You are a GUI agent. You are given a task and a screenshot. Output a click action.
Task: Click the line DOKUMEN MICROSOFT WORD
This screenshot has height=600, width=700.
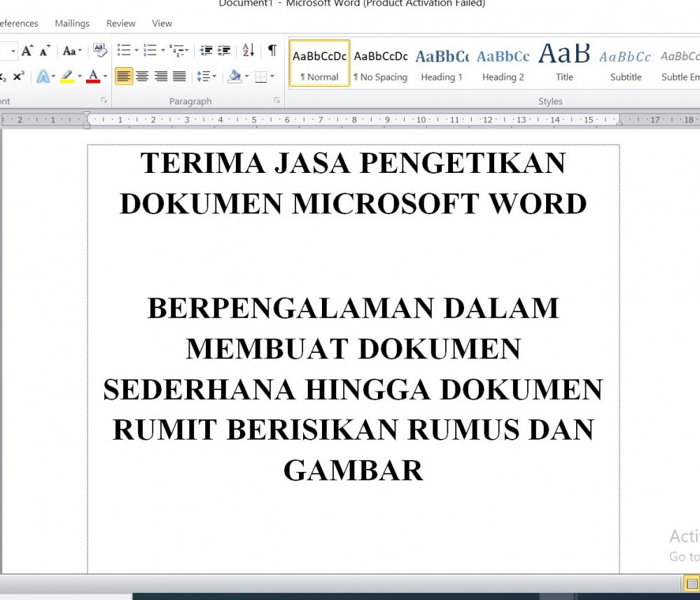[x=353, y=204]
